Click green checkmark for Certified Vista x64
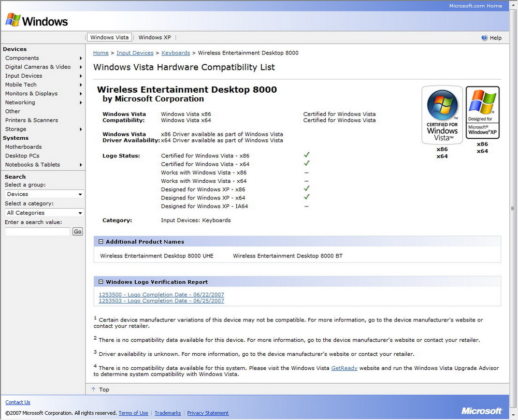The height and width of the screenshot is (420, 518). pyautogui.click(x=307, y=163)
